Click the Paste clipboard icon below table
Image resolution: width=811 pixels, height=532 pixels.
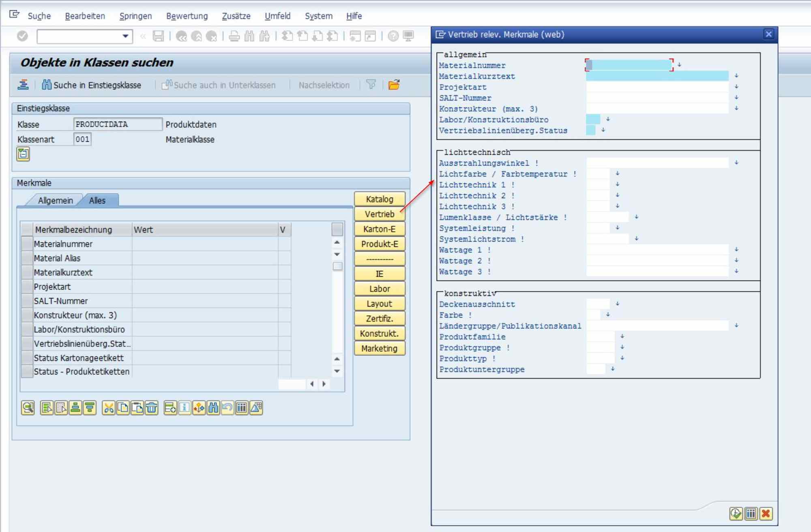137,408
